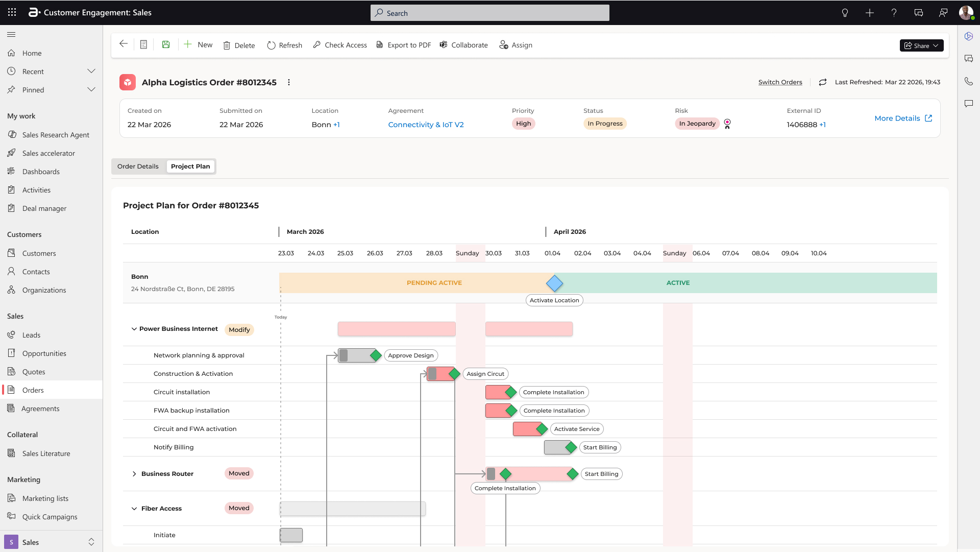Click the Pending Active orange status bar
980x552 pixels.
coord(416,283)
